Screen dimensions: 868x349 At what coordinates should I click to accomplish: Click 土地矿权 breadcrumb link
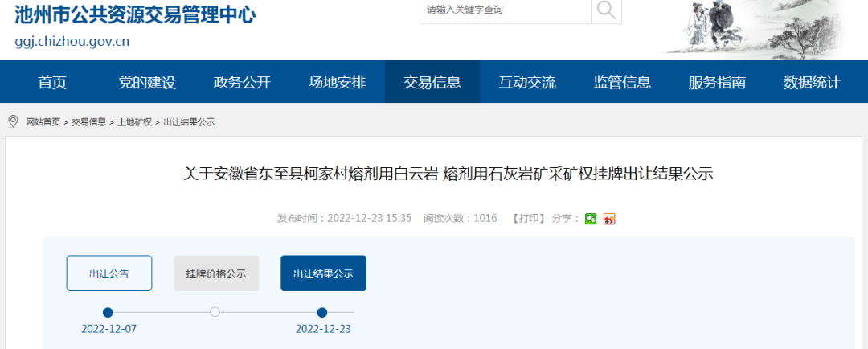(134, 122)
